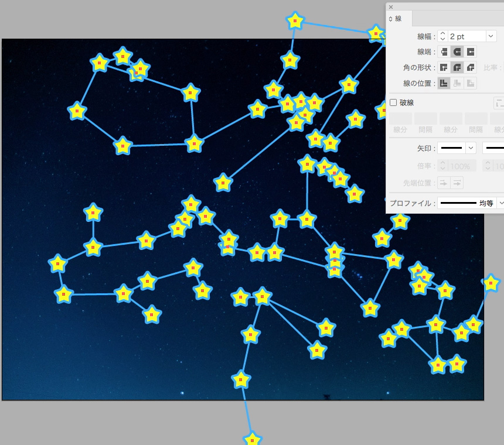
Task: Choose the miter join corner shape
Action: pyautogui.click(x=444, y=68)
